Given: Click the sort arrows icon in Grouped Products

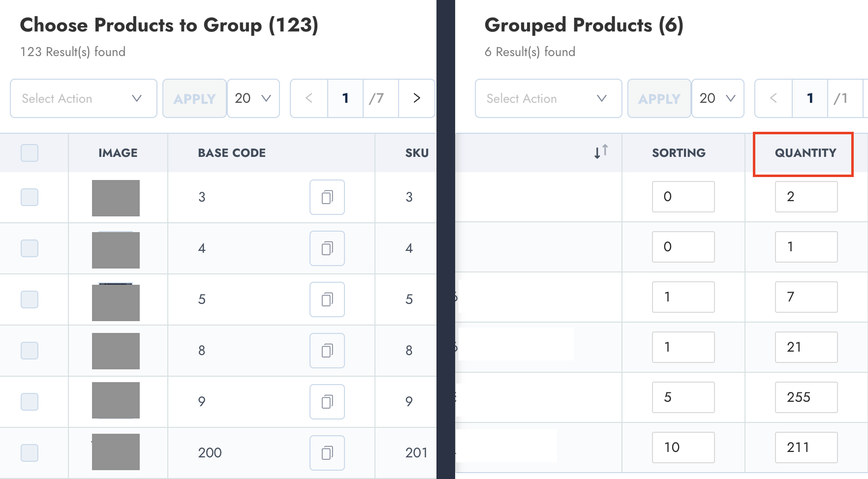Looking at the screenshot, I should point(601,152).
